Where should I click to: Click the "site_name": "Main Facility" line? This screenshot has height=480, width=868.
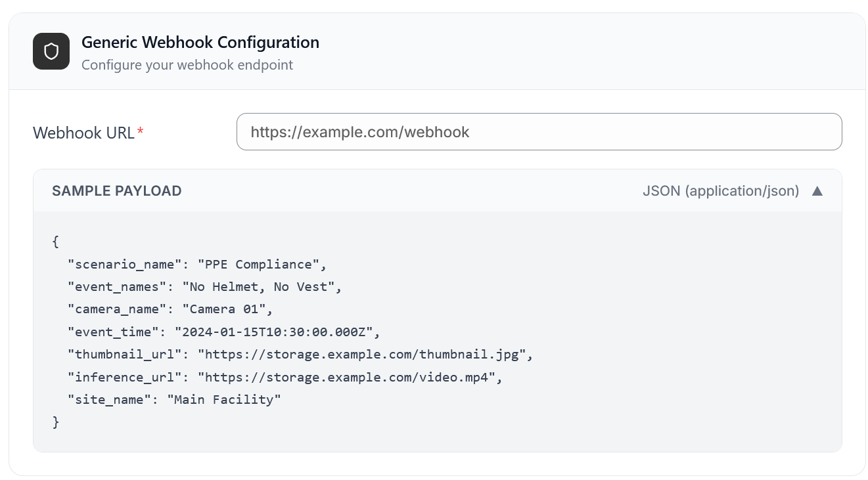coord(174,400)
